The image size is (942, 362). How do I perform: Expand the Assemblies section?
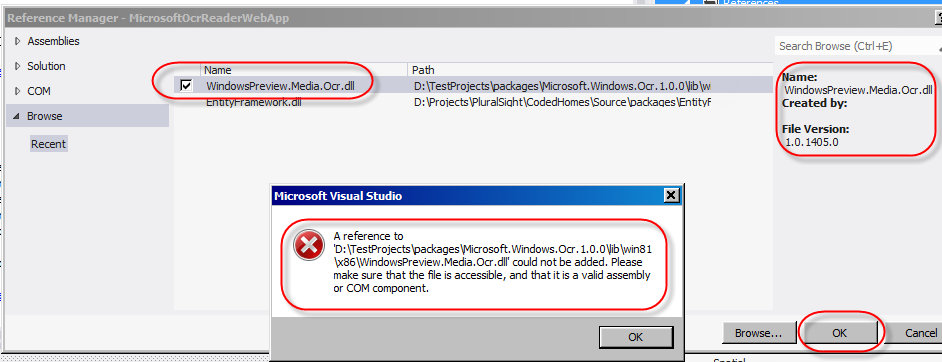point(17,41)
